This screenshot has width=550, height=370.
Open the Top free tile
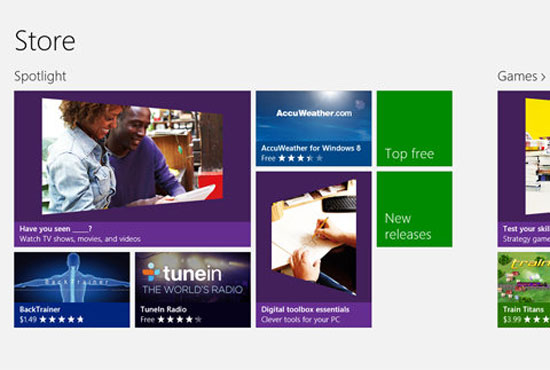[415, 128]
